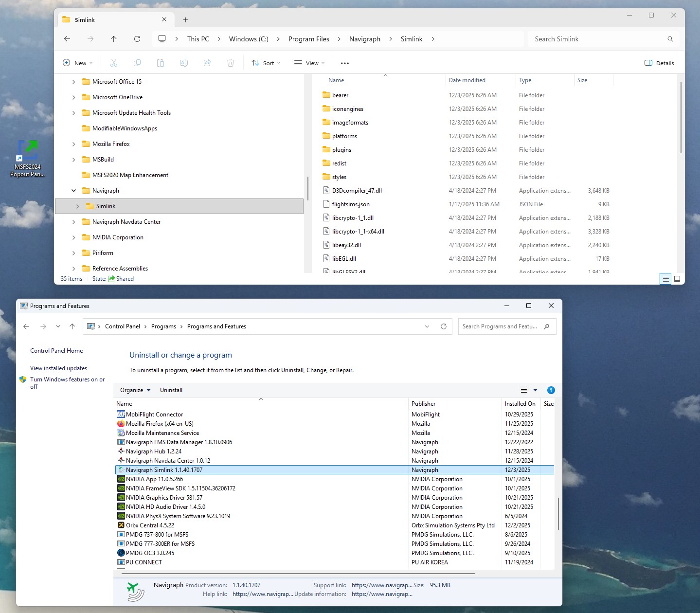Screen dimensions: 700x613
Task: Open the Sort menu in File Explorer
Action: click(x=266, y=63)
